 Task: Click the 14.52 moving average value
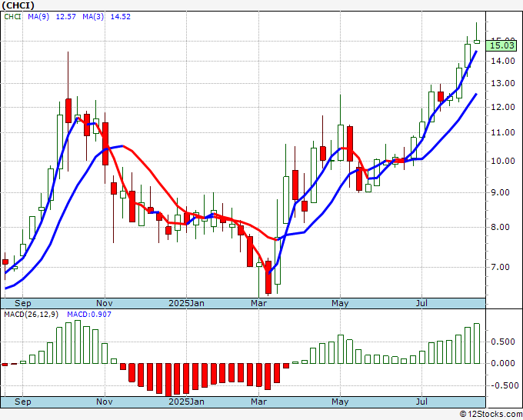pyautogui.click(x=121, y=17)
